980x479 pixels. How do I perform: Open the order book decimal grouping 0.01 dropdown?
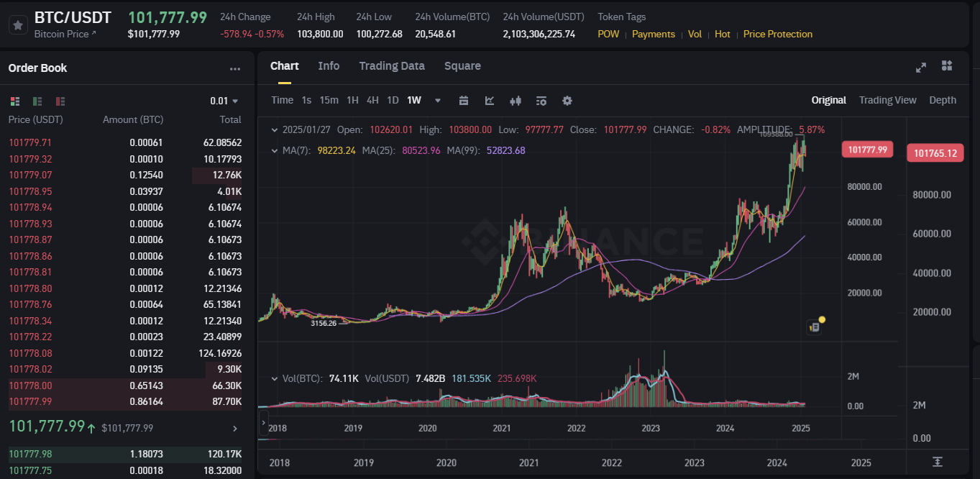pyautogui.click(x=224, y=101)
